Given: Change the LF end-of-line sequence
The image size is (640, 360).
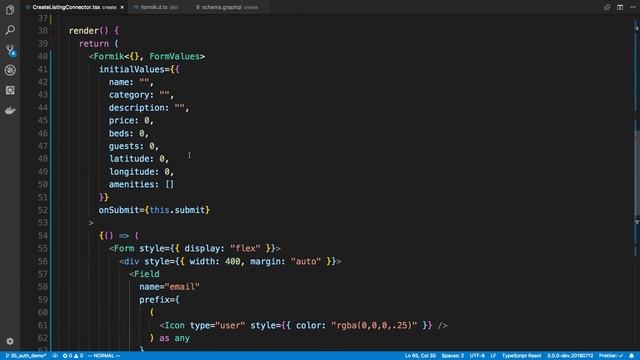Looking at the screenshot, I should pyautogui.click(x=493, y=356).
